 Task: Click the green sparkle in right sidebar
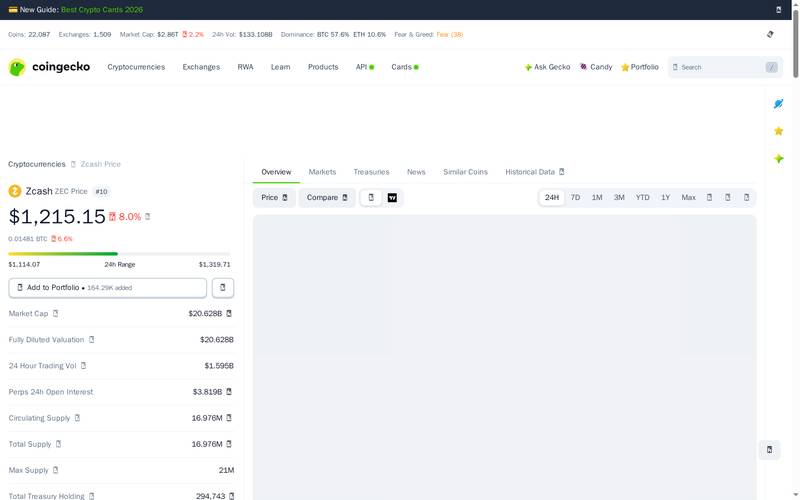778,159
